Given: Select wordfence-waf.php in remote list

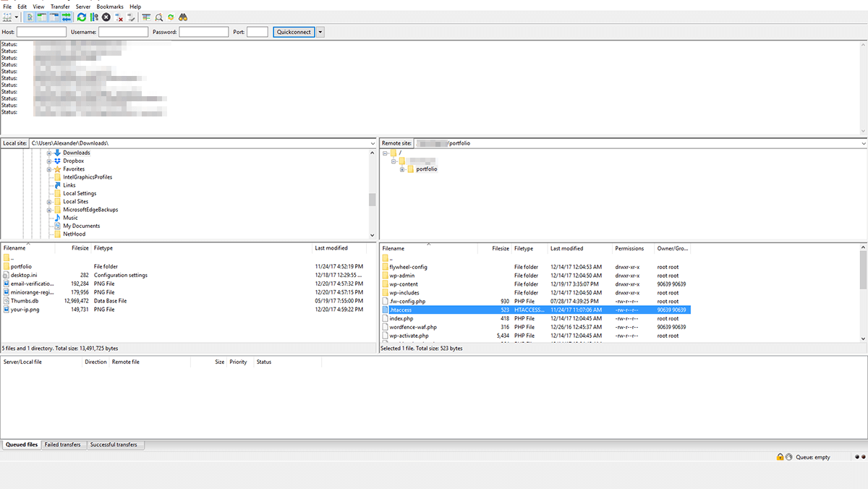Looking at the screenshot, I should click(x=414, y=327).
